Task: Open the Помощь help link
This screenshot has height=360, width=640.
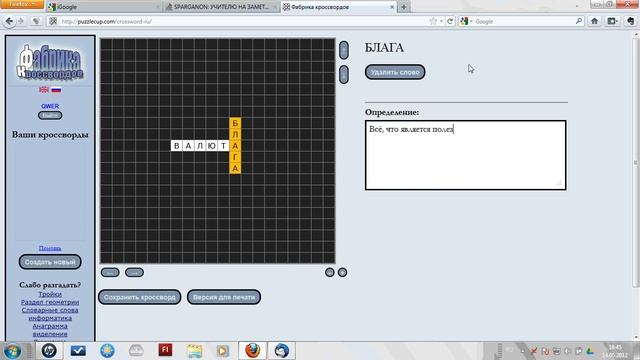Action: [50, 248]
